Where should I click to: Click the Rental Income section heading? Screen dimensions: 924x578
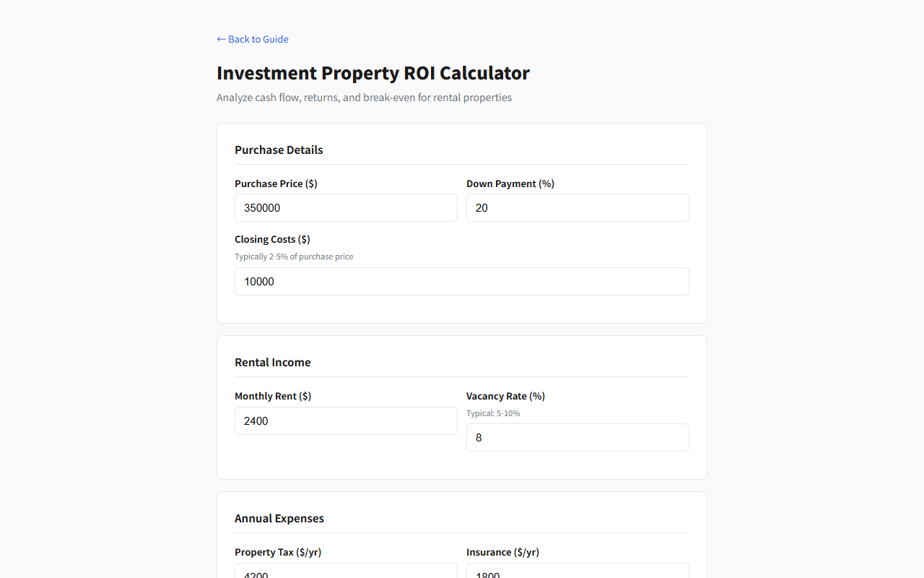pyautogui.click(x=273, y=362)
